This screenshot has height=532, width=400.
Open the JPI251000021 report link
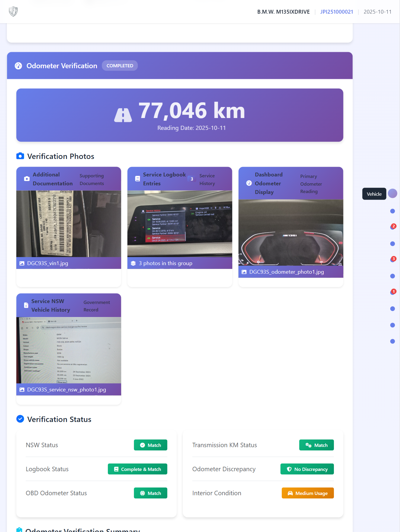point(336,12)
